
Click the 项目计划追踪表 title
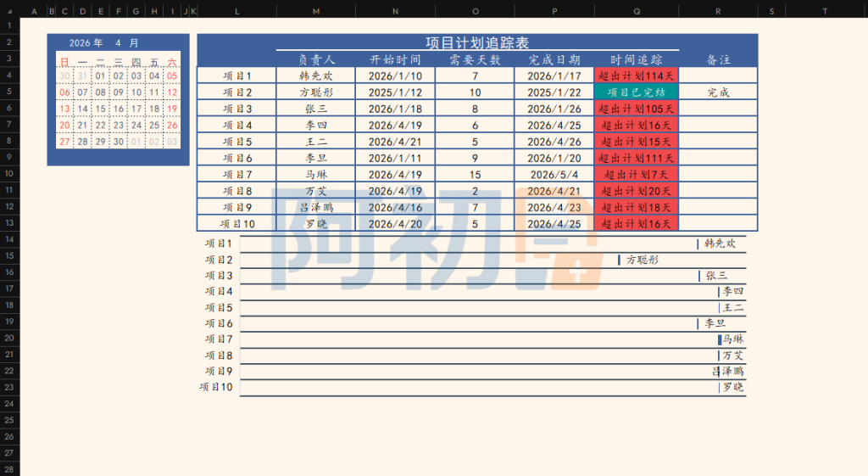click(x=477, y=42)
